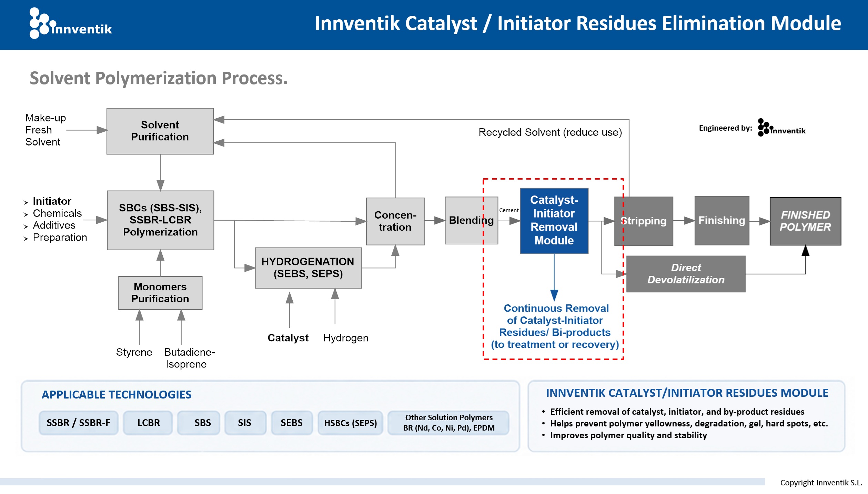Select the LCBR technology chip
Image resolution: width=868 pixels, height=494 pixels.
click(x=148, y=423)
